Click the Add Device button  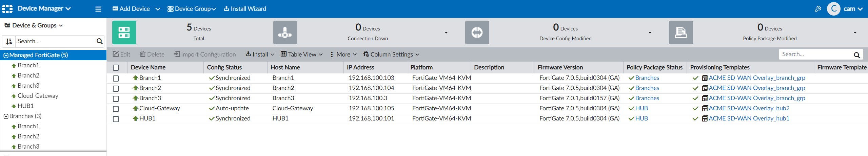[x=131, y=9]
